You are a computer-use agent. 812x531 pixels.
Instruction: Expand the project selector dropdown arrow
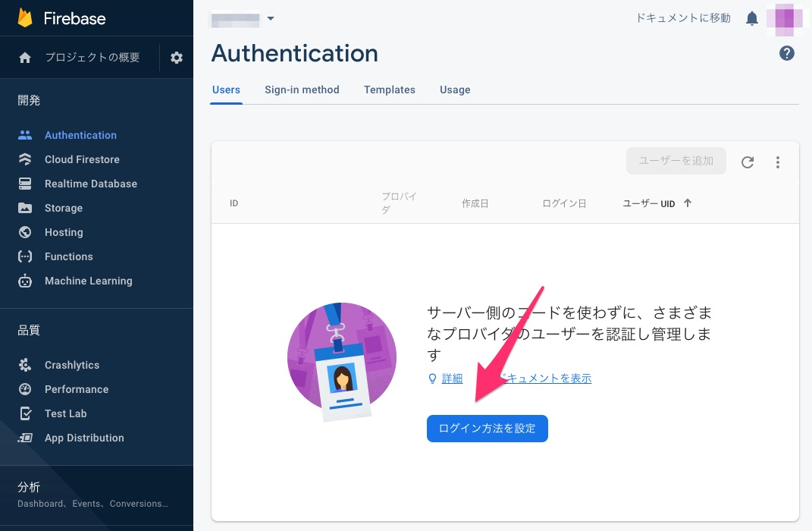point(271,19)
